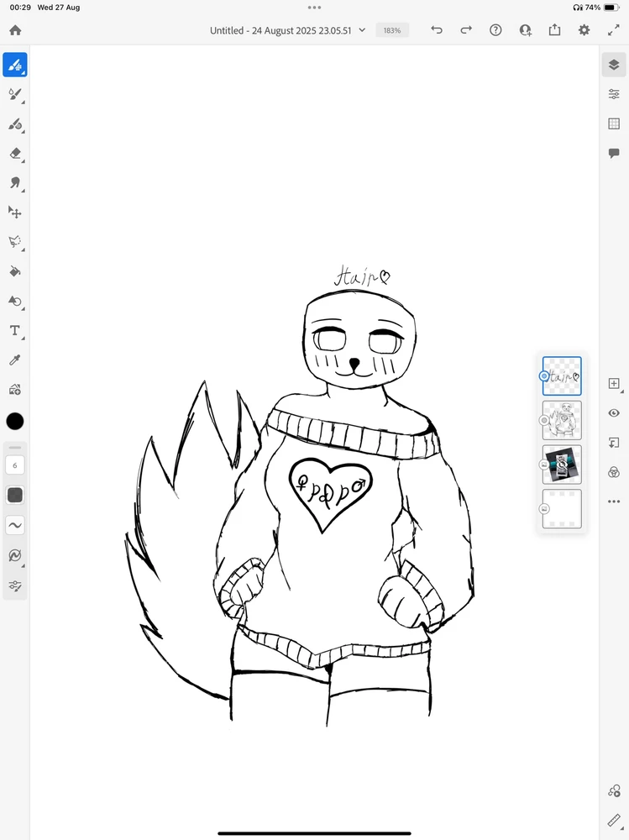The width and height of the screenshot is (629, 840).
Task: Open the Share and export menu
Action: click(554, 30)
